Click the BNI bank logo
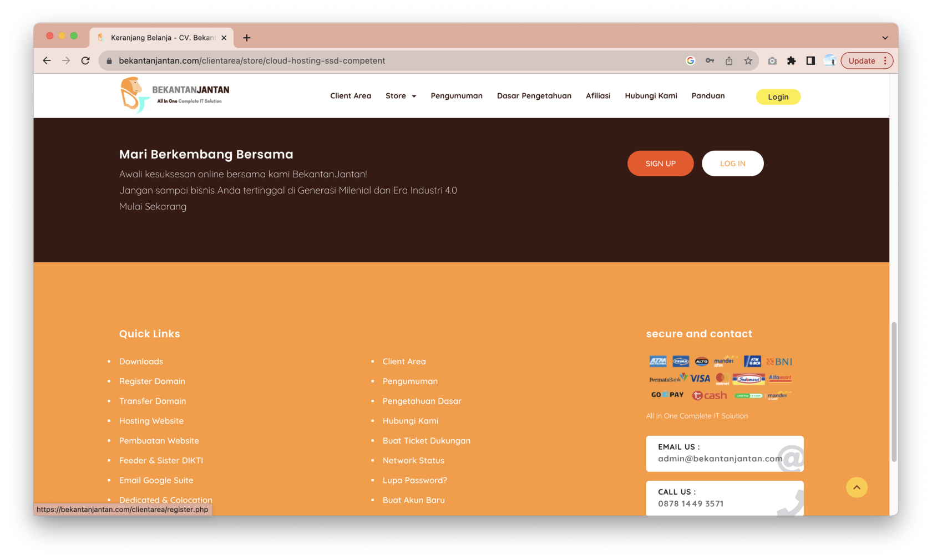Viewport: 932px width, 560px height. (x=779, y=361)
